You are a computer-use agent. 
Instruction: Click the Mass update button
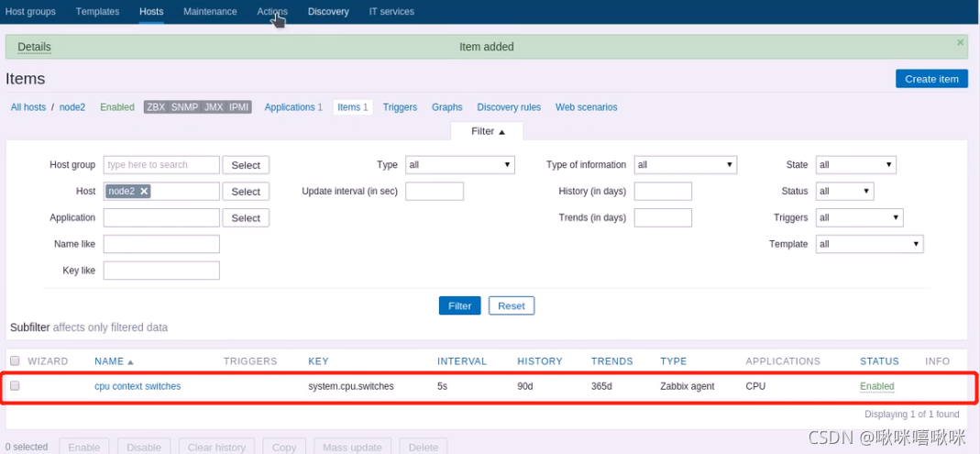[x=353, y=448]
